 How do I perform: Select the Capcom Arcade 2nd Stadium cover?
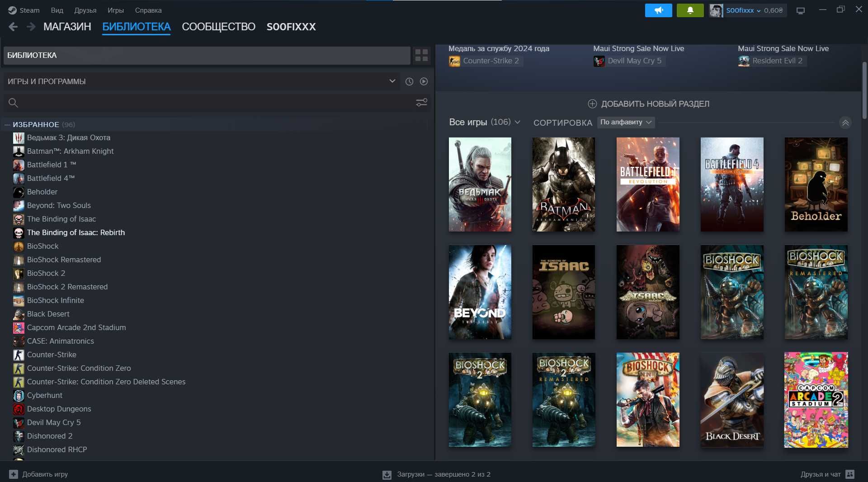pos(816,400)
